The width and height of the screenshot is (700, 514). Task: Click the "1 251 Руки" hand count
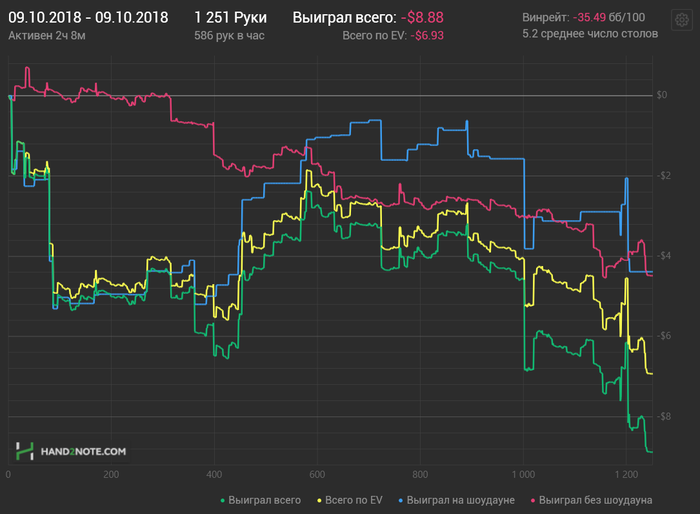(x=230, y=18)
